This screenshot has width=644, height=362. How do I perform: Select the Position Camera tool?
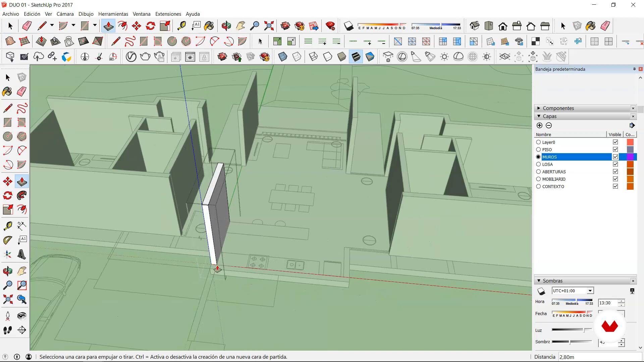coord(8,316)
